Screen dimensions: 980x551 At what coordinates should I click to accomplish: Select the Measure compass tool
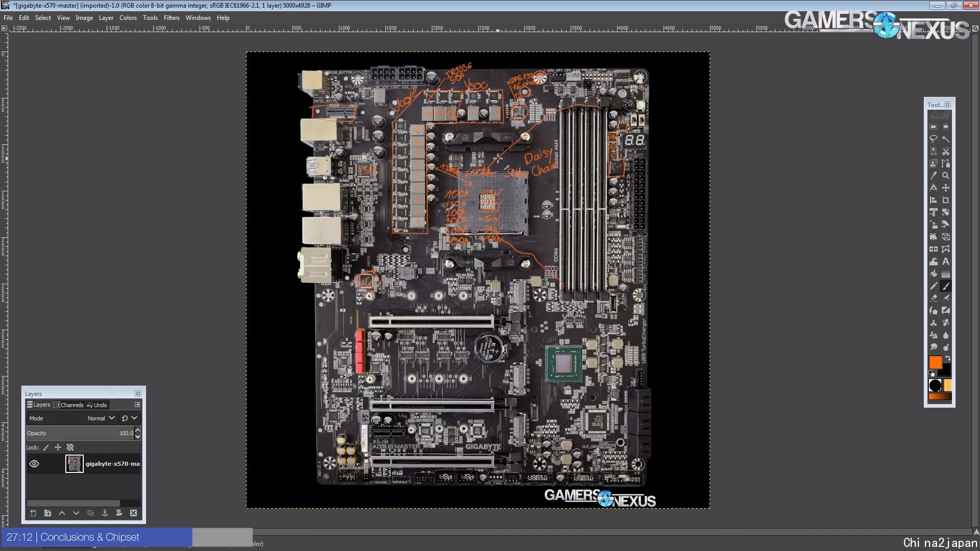coord(934,188)
